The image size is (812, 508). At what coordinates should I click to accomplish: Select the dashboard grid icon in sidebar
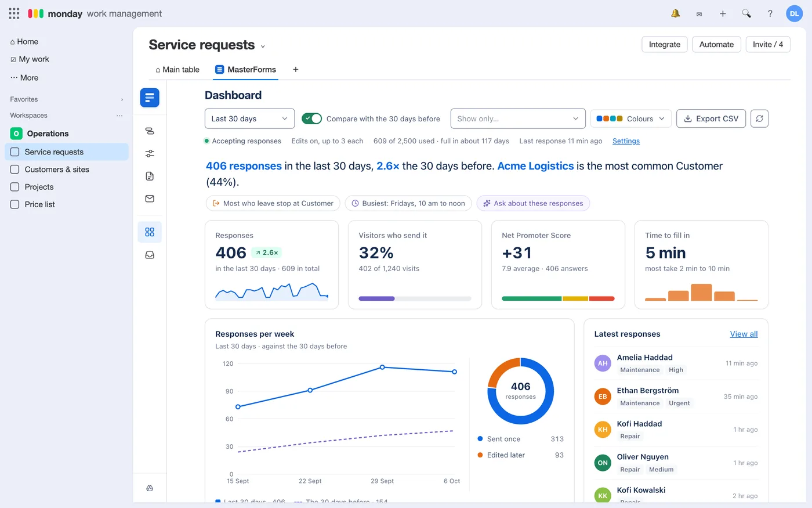coord(150,232)
